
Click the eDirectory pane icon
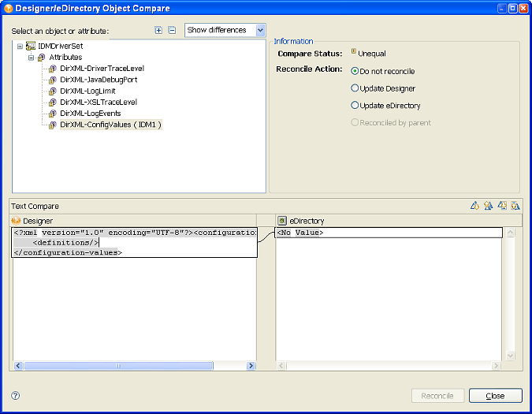pyautogui.click(x=282, y=221)
